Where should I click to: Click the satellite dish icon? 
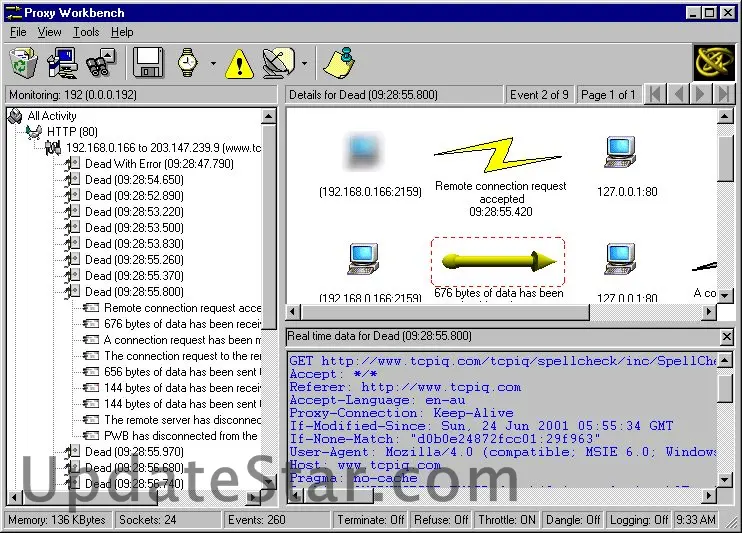279,62
